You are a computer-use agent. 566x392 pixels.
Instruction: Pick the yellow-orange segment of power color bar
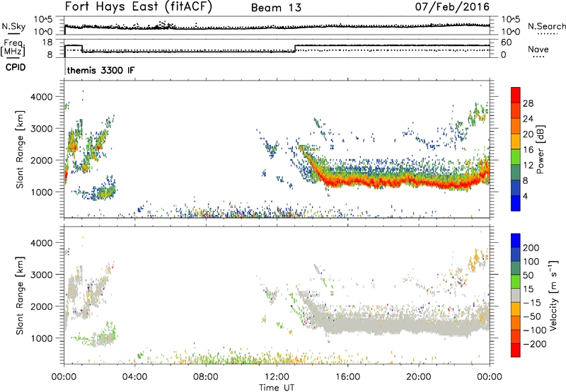tap(516, 141)
